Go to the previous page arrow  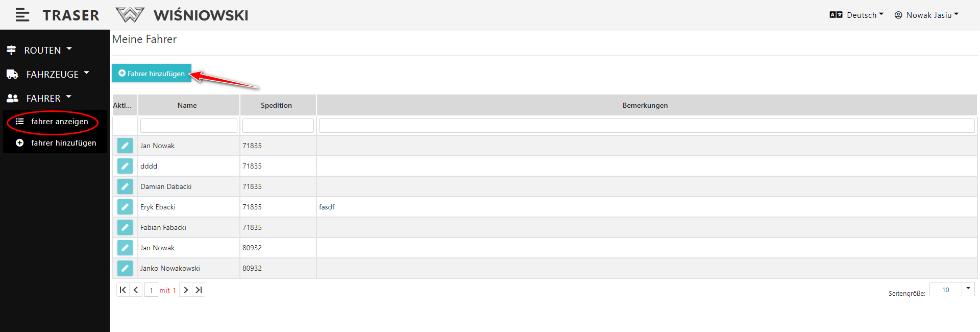coord(136,290)
